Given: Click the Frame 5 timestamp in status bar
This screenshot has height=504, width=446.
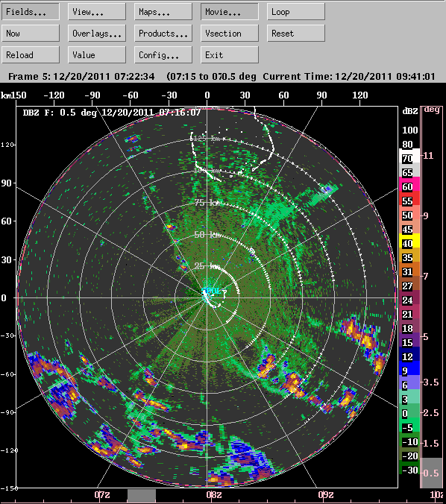Looking at the screenshot, I should pyautogui.click(x=81, y=77).
